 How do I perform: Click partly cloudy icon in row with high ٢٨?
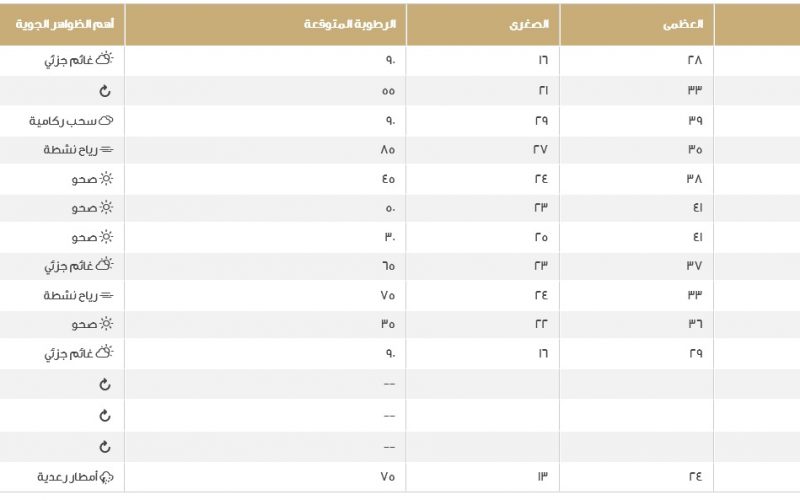[105, 58]
